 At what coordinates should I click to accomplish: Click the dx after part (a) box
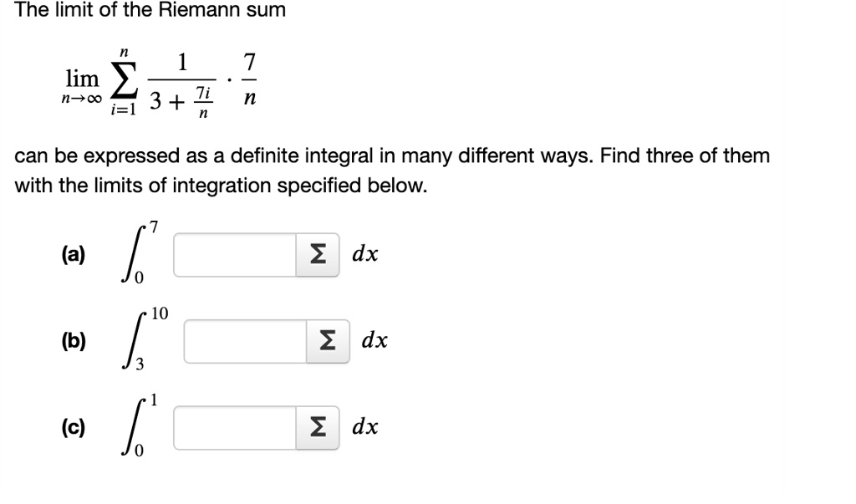(365, 254)
